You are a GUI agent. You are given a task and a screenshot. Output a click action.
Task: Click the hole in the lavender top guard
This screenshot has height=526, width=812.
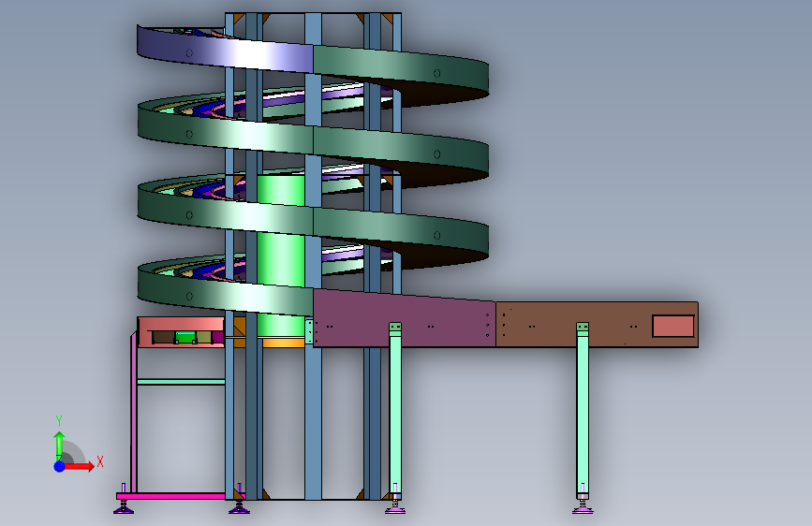click(x=189, y=52)
